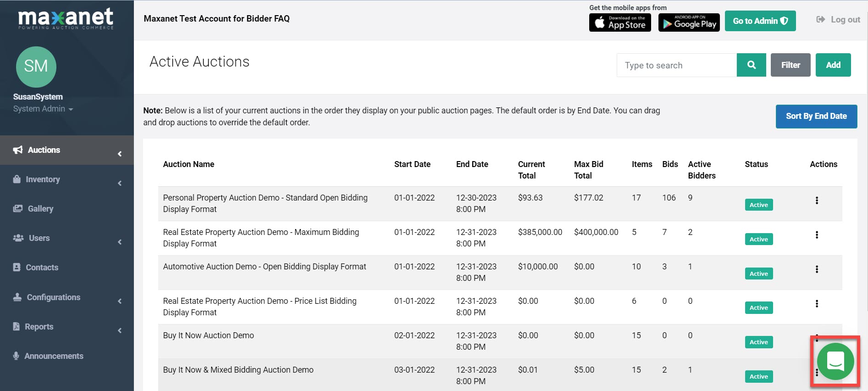This screenshot has width=868, height=391.
Task: Open three-dot menu for Price List Bidding auction
Action: tap(817, 304)
